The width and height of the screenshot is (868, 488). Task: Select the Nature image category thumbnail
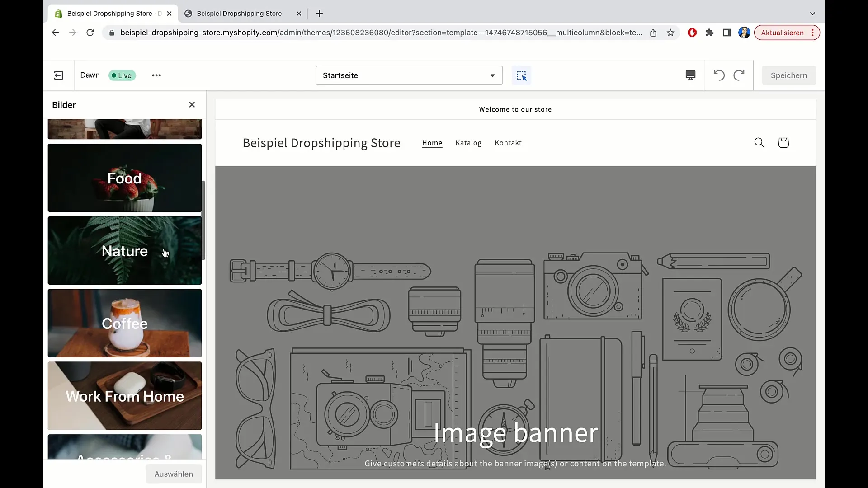[125, 250]
